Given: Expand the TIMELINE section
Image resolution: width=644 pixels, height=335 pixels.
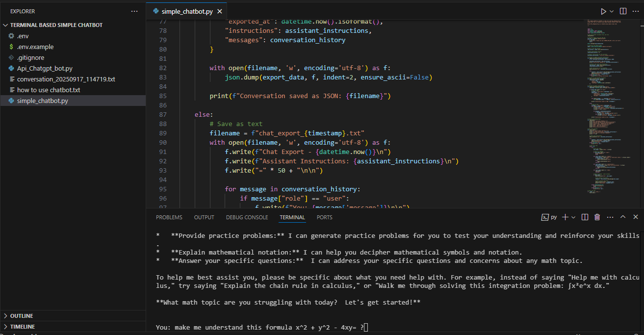Looking at the screenshot, I should click(73, 327).
